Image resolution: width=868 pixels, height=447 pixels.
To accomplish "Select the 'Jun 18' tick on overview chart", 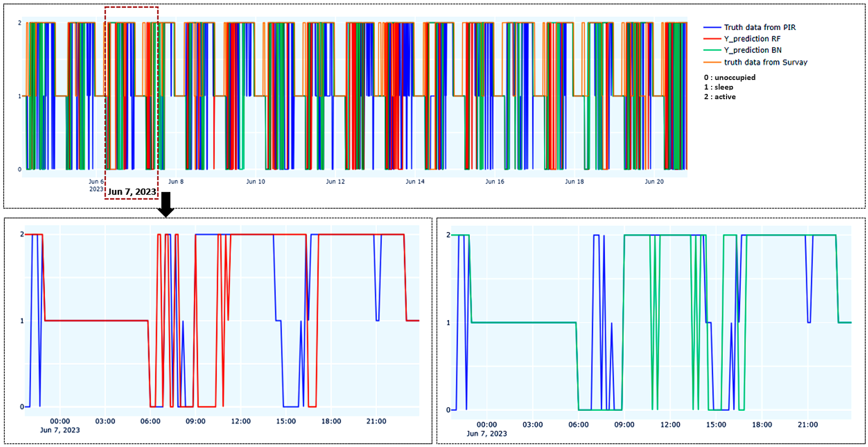I will (574, 181).
